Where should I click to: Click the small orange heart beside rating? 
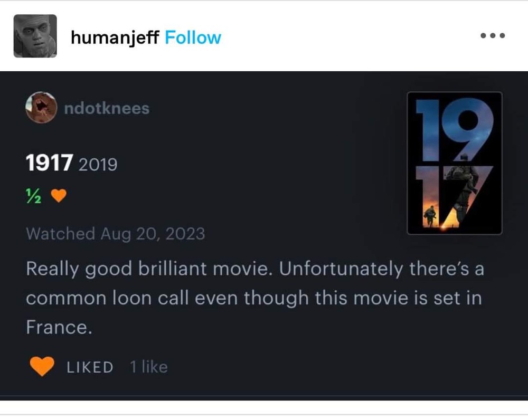point(58,196)
